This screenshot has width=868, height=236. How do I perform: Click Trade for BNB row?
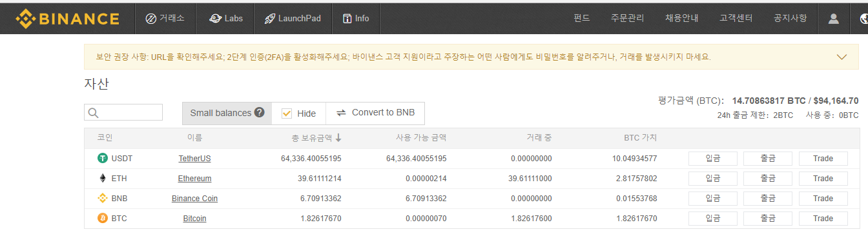pos(823,199)
